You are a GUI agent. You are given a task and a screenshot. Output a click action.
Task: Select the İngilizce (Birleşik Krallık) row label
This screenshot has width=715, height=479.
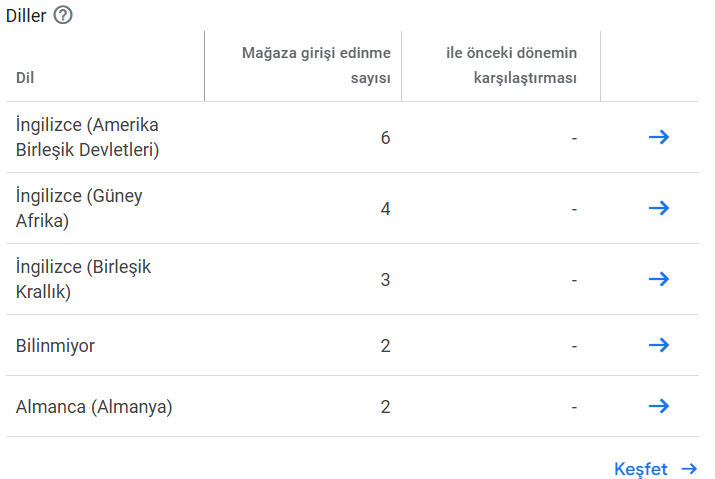83,279
